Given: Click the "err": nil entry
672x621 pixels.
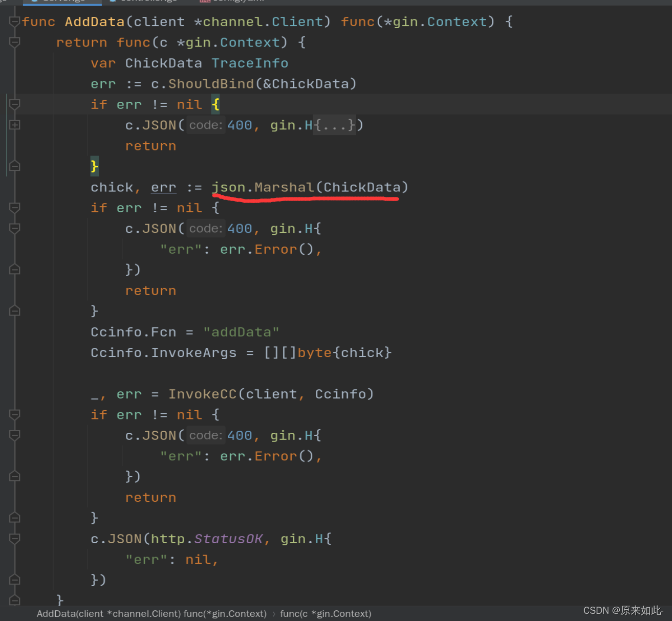Looking at the screenshot, I should point(172,560).
